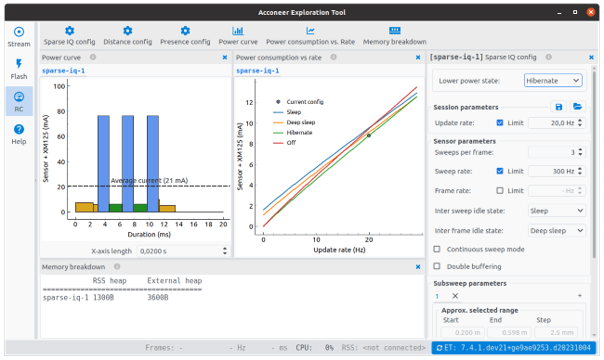
Task: Open the Flash sidebar section
Action: point(19,69)
